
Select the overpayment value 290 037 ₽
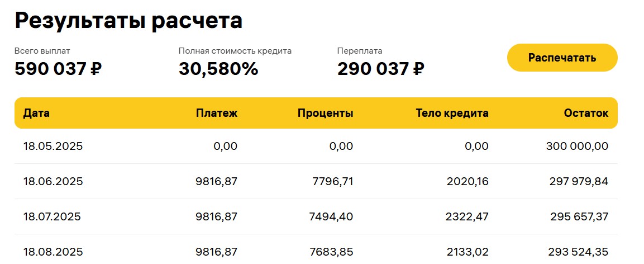(381, 69)
